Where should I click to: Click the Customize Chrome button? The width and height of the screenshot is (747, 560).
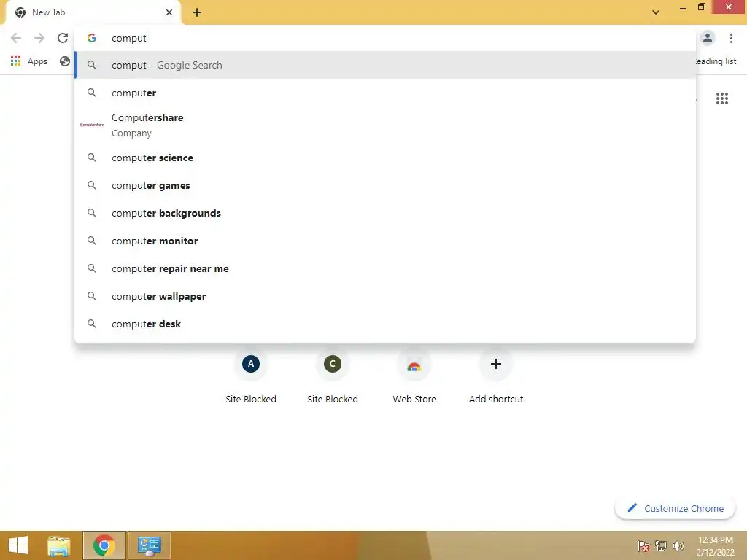(x=675, y=508)
